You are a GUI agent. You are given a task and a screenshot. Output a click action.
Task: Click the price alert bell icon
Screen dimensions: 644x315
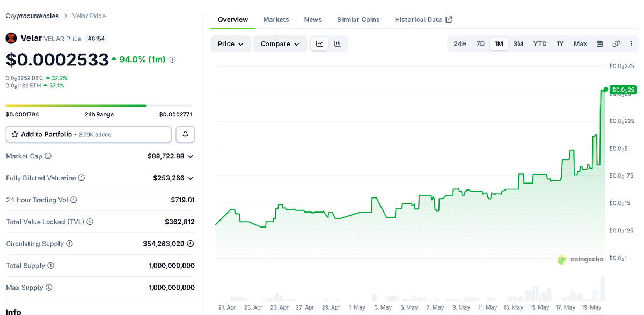click(185, 134)
